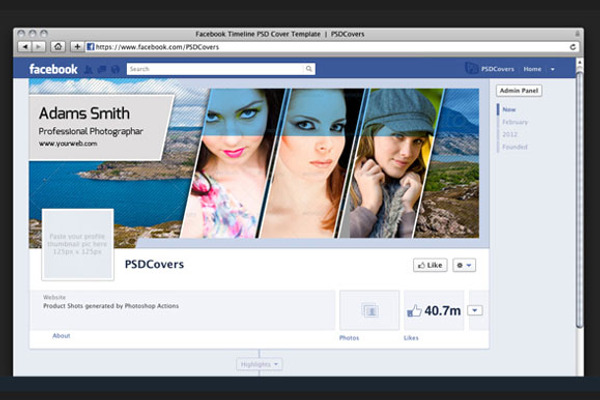Click the browser forward arrow button

tap(39, 47)
